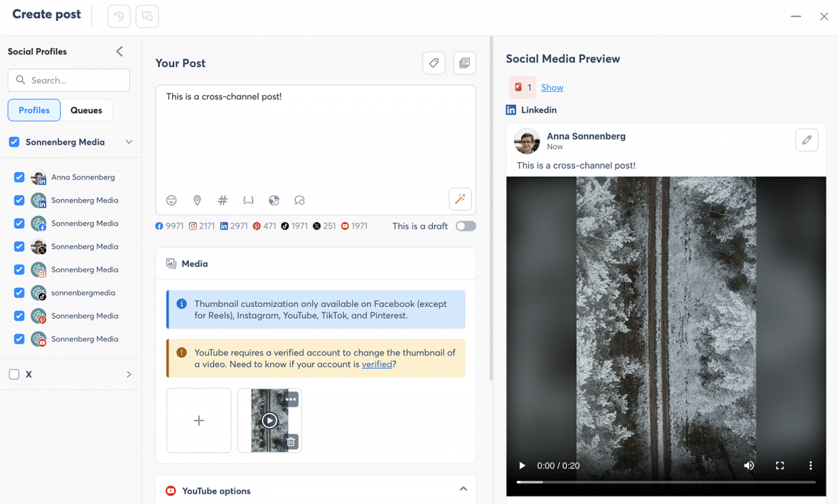This screenshot has width=839, height=504.
Task: Open the AI magic wand assistant
Action: click(x=460, y=199)
